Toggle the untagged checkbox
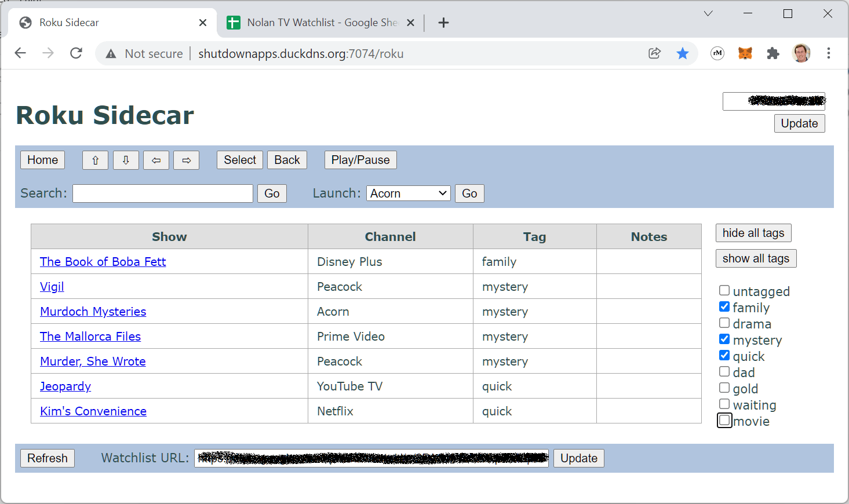 tap(724, 290)
